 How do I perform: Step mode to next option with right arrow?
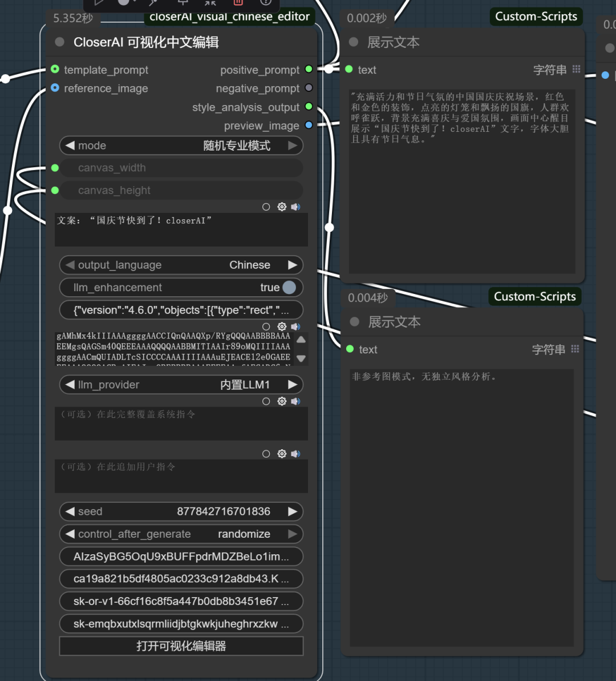293,146
